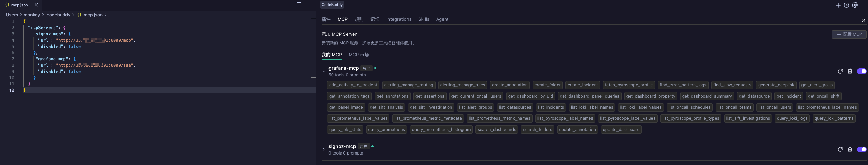Click the update_dashboard tool tag
Image resolution: width=868 pixels, height=165 pixels.
click(621, 130)
